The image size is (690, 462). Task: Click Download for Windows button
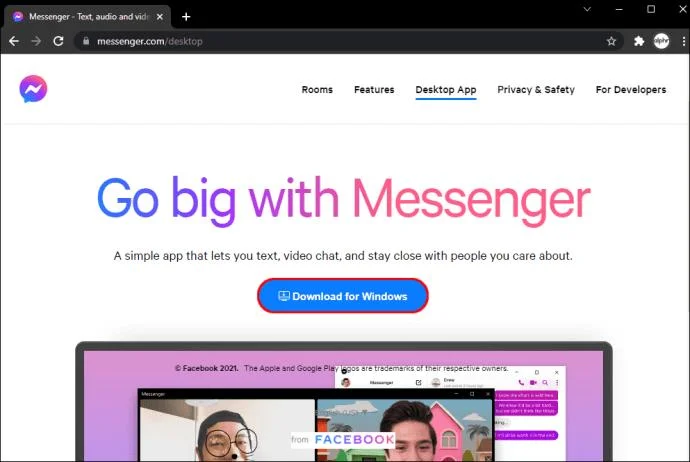[x=343, y=296]
